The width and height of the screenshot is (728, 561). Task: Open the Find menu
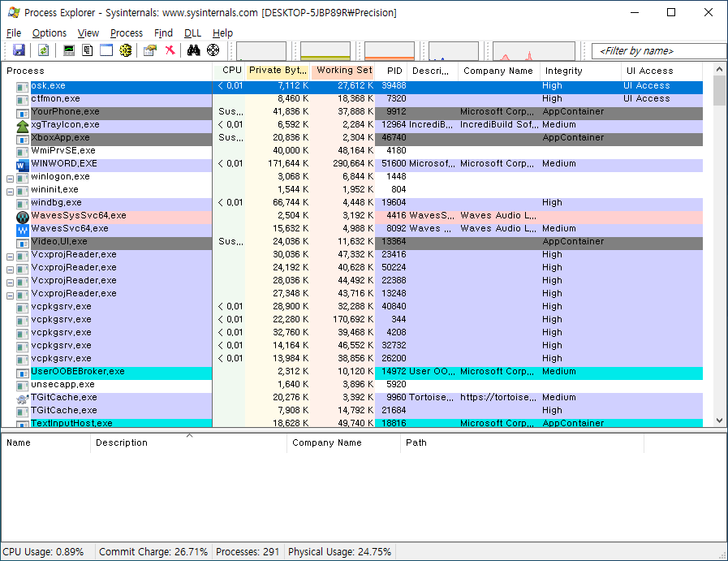click(x=163, y=33)
